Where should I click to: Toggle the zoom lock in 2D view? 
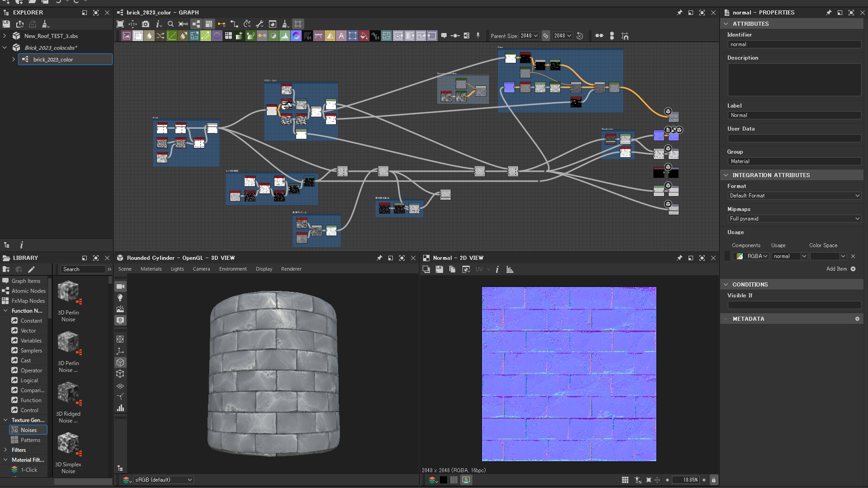[x=713, y=480]
